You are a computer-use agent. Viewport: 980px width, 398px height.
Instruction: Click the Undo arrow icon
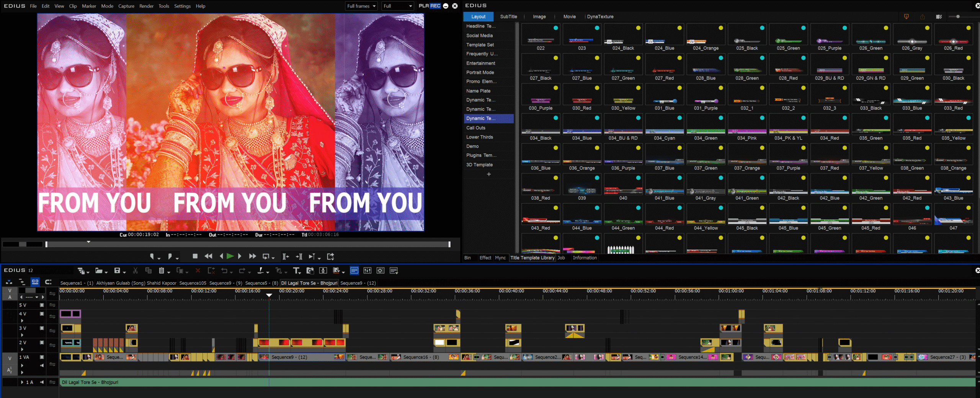click(224, 271)
